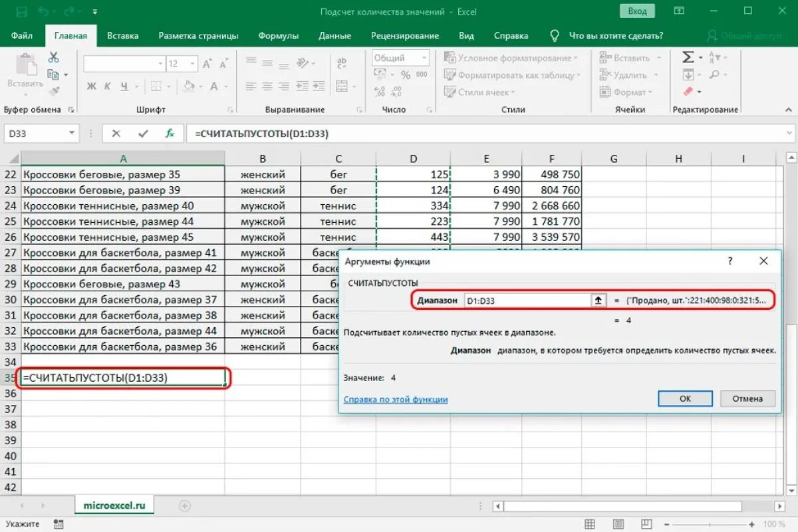Click the Отмена button
The height and width of the screenshot is (532, 798).
click(x=747, y=398)
